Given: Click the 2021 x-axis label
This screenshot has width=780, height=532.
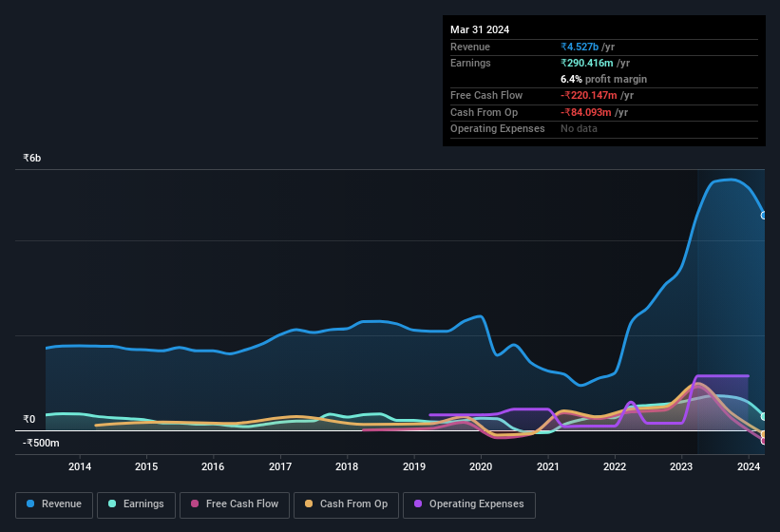Looking at the screenshot, I should click(x=547, y=466).
